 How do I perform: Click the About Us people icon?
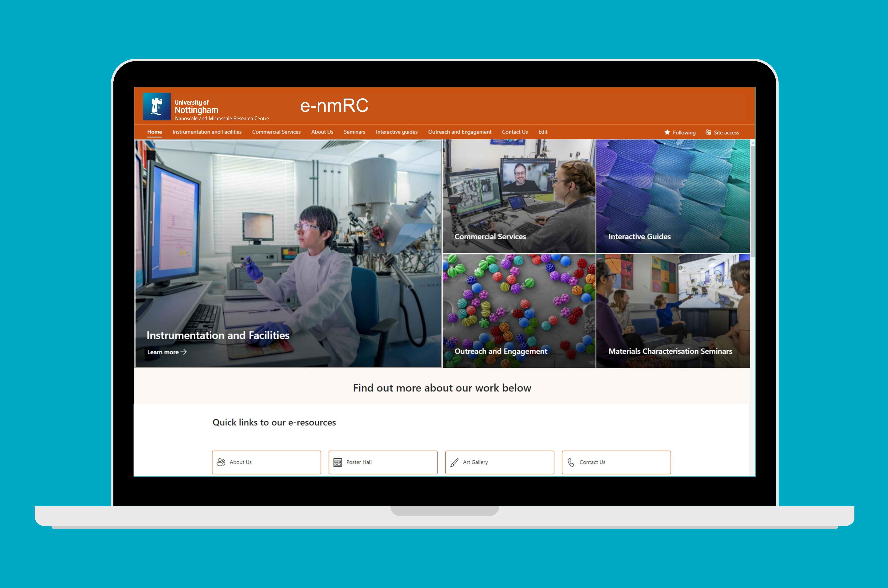coord(221,462)
